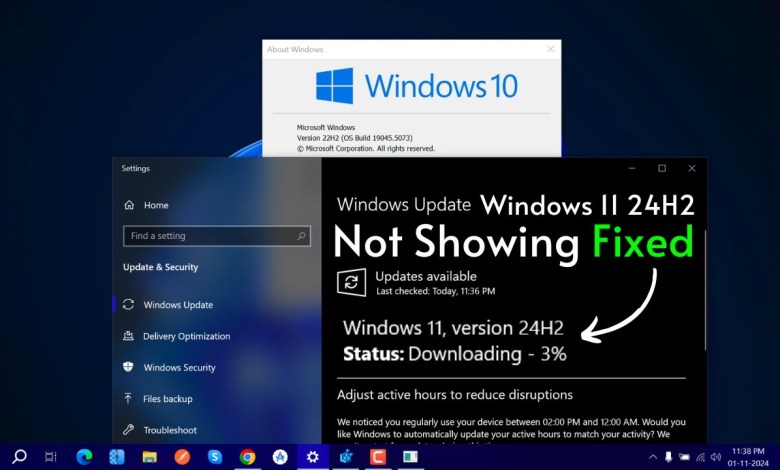Open the green-white window taskbar app
Image resolution: width=780 pixels, height=470 pixels.
(x=410, y=457)
